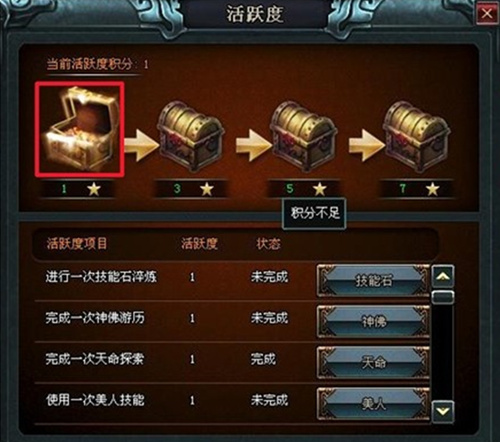Viewport: 500px width, 442px height.
Task: Click the star beside number 7
Action: (x=432, y=189)
